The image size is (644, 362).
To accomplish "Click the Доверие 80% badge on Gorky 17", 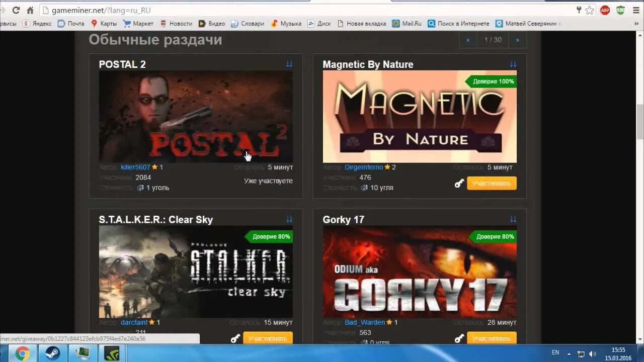I will pos(493,236).
